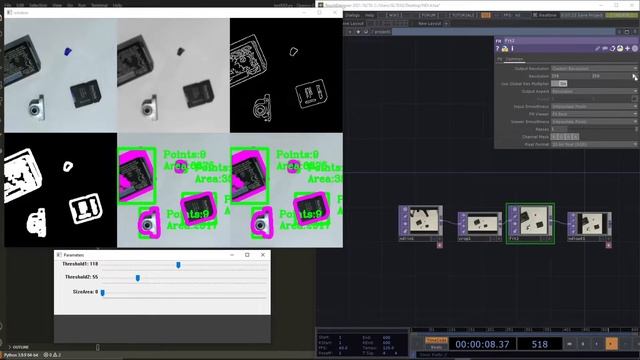
Task: Open Output Aspect dropdown
Action: coord(594,91)
